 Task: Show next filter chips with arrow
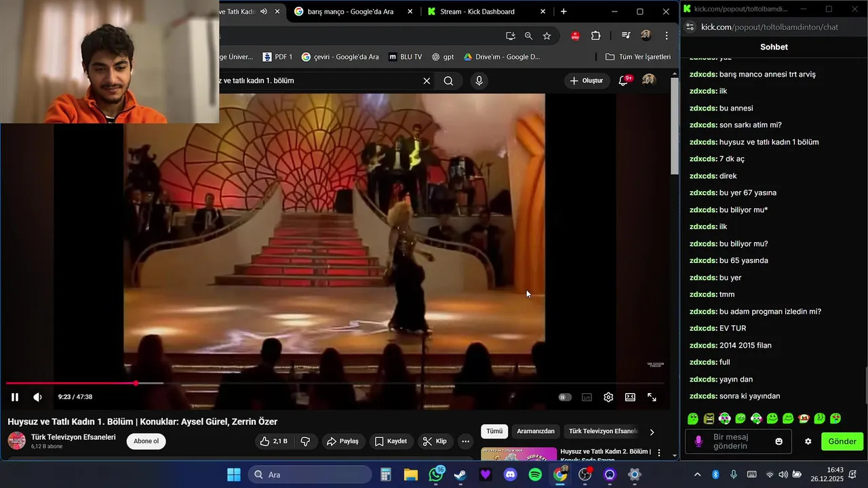[x=652, y=432]
